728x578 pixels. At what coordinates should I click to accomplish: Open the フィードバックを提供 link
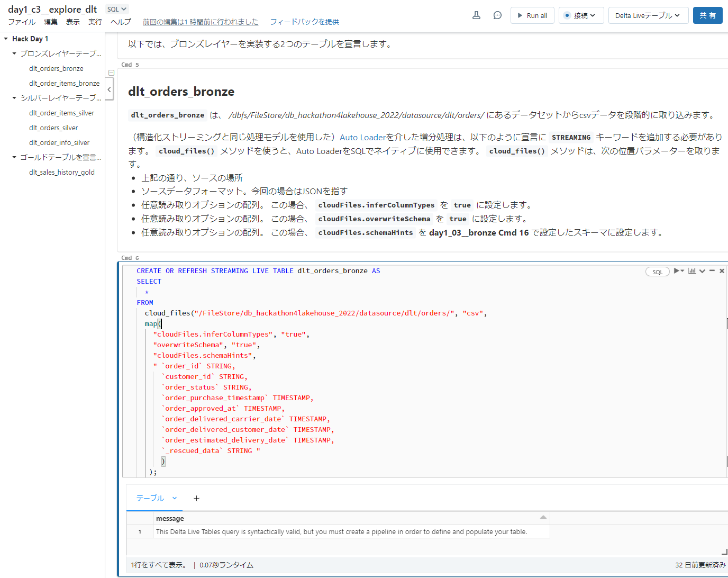click(305, 22)
